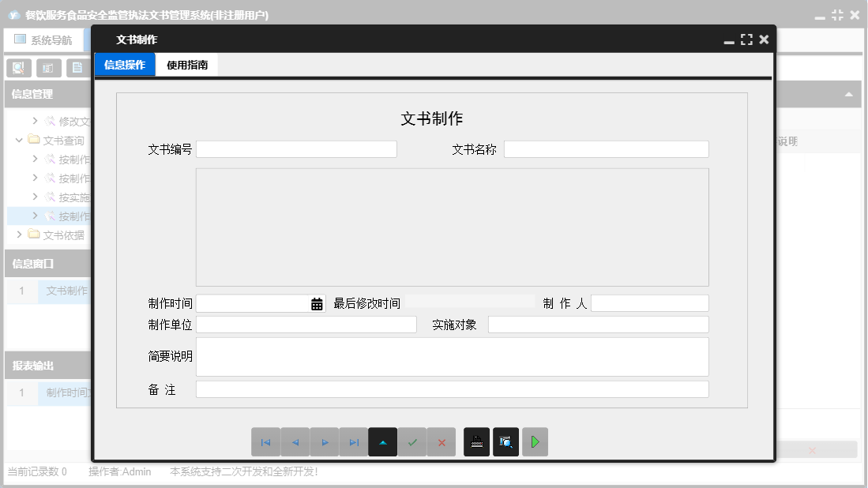Screen dimensions: 868x488
Task: Jump to the first record with navigation arrows
Action: click(266, 442)
